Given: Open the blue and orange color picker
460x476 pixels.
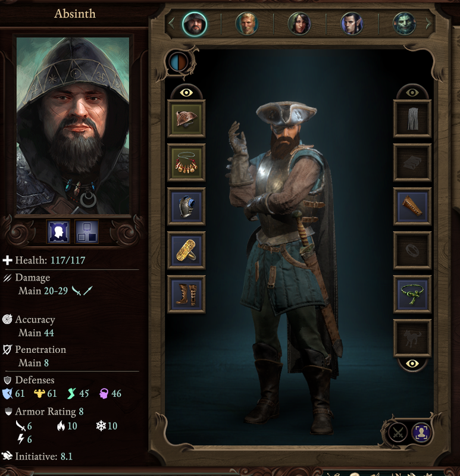Looking at the screenshot, I should (x=179, y=62).
